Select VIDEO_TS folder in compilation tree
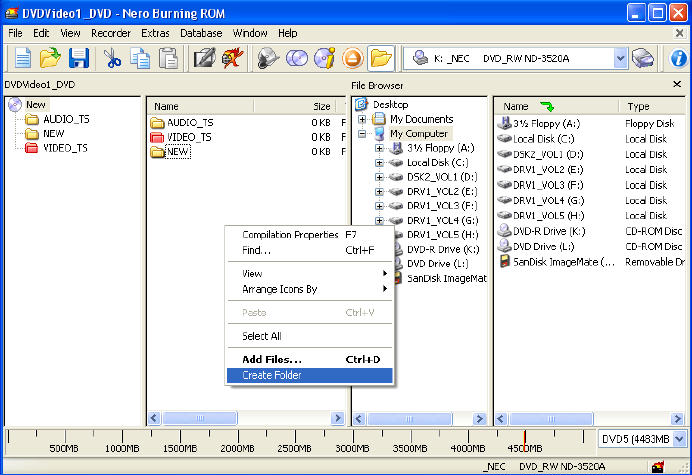This screenshot has width=692, height=475. click(x=65, y=148)
